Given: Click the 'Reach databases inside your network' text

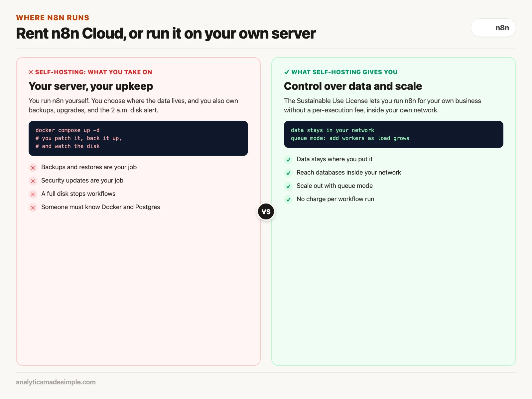Looking at the screenshot, I should point(349,173).
